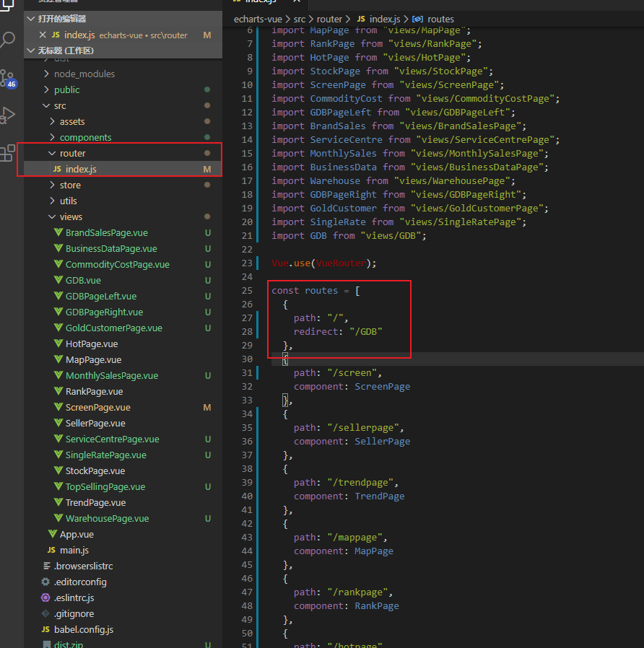Click SellerPage component on line 36

[x=383, y=442]
